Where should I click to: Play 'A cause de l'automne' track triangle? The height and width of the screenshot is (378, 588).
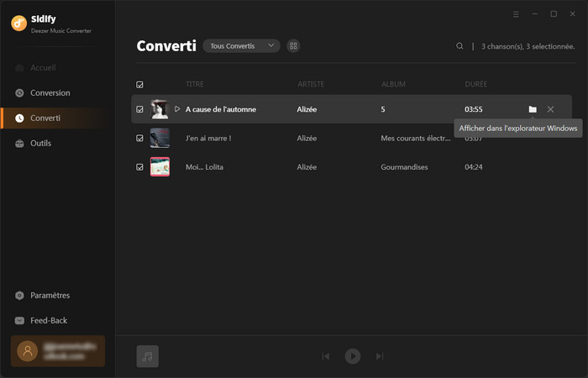tap(177, 109)
